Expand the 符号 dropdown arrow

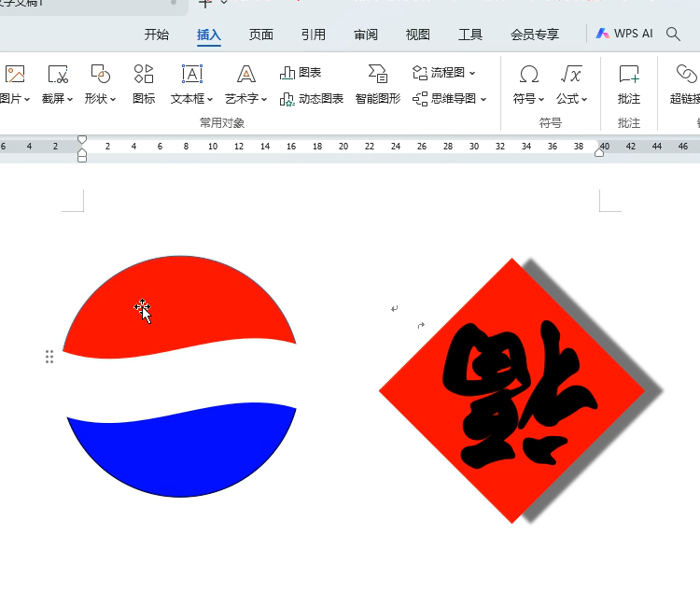(541, 99)
